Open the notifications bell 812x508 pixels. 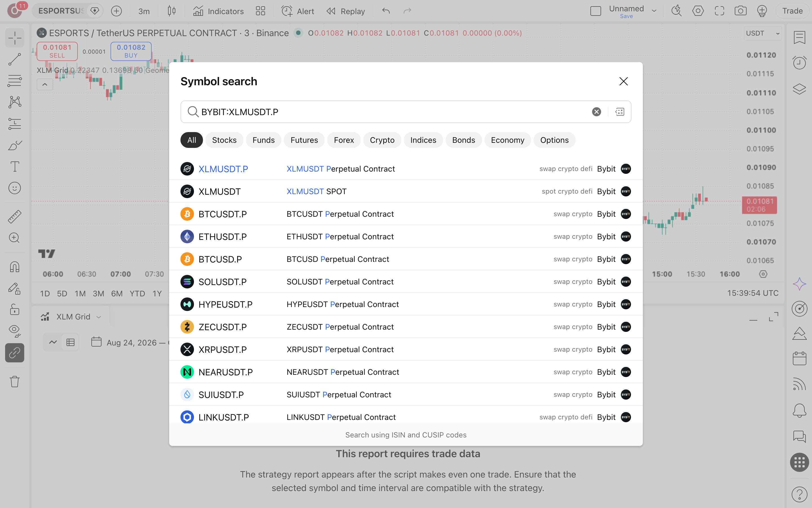[799, 411]
